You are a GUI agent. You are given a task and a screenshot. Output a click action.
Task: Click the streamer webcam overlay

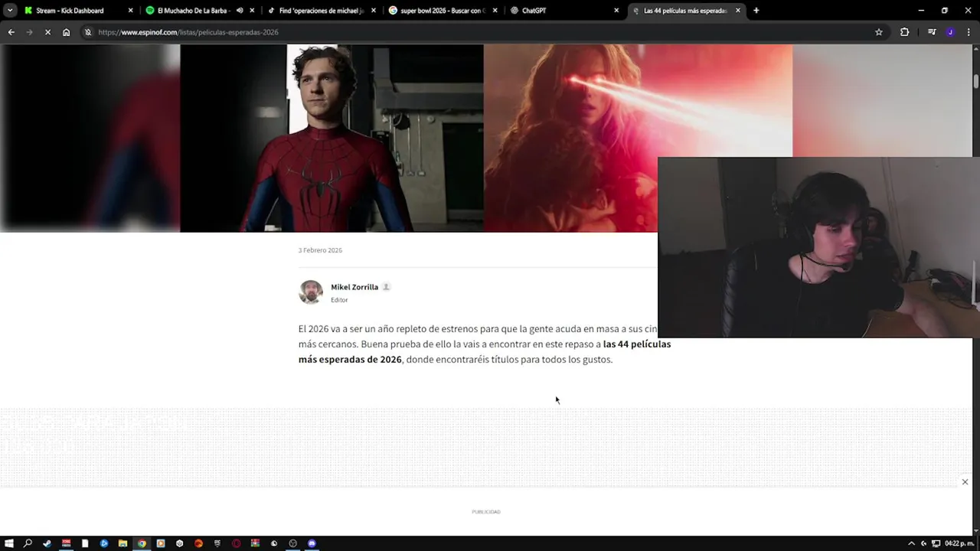click(818, 247)
